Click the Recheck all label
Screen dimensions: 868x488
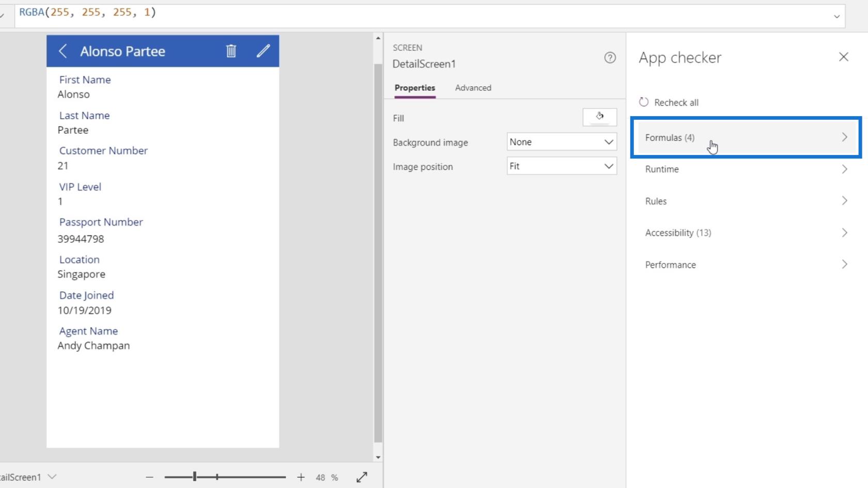pyautogui.click(x=676, y=103)
